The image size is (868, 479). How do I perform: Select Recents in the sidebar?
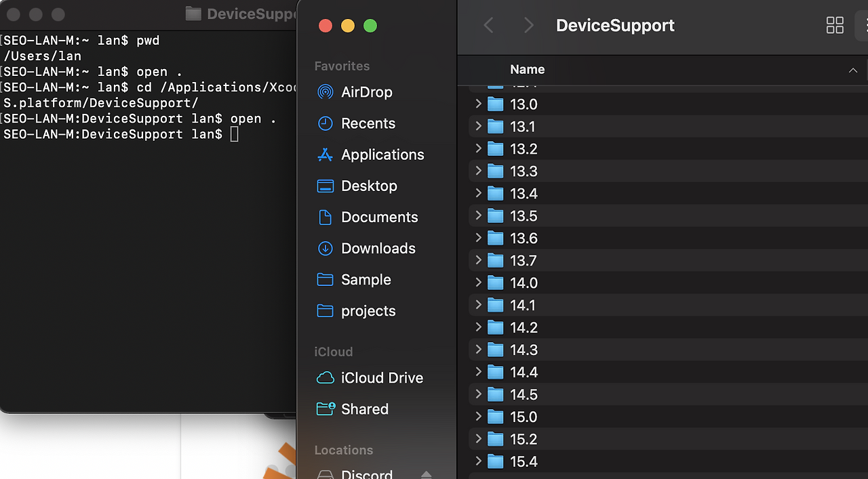pos(368,123)
